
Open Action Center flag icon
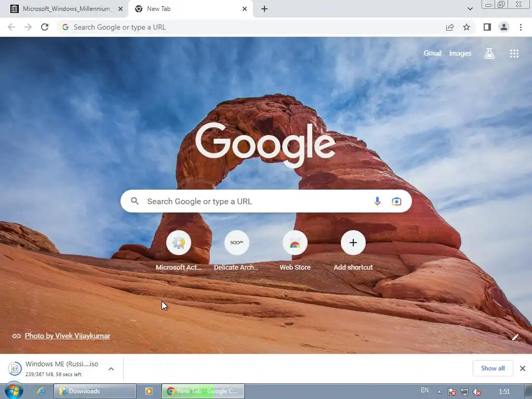coord(451,392)
